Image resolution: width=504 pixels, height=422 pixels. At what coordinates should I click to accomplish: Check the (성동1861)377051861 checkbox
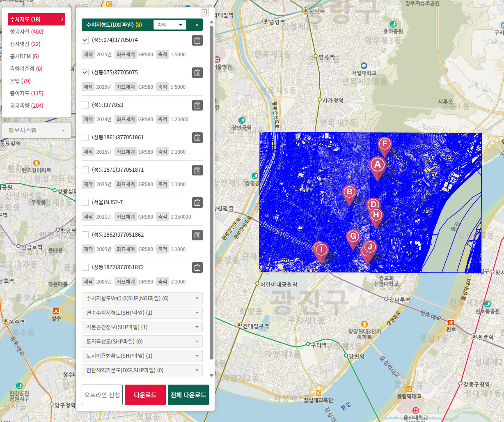(85, 137)
